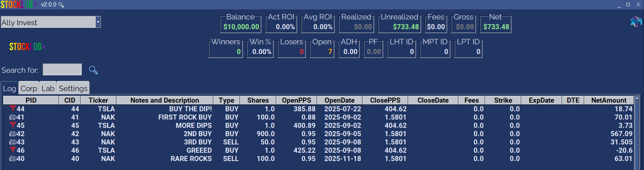The width and height of the screenshot is (644, 170).
Task: Go to the Settings tab
Action: 73,88
